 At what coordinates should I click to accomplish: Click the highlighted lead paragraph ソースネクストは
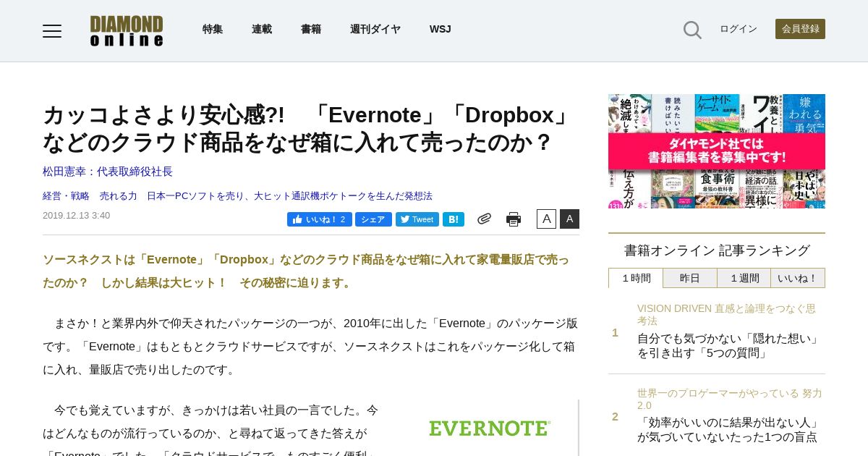(x=306, y=271)
